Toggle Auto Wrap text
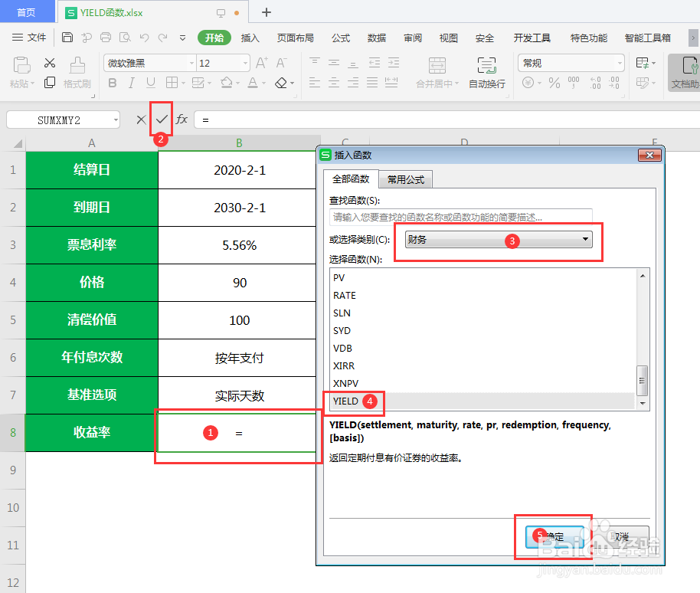Viewport: 700px width, 593px height. tap(486, 72)
